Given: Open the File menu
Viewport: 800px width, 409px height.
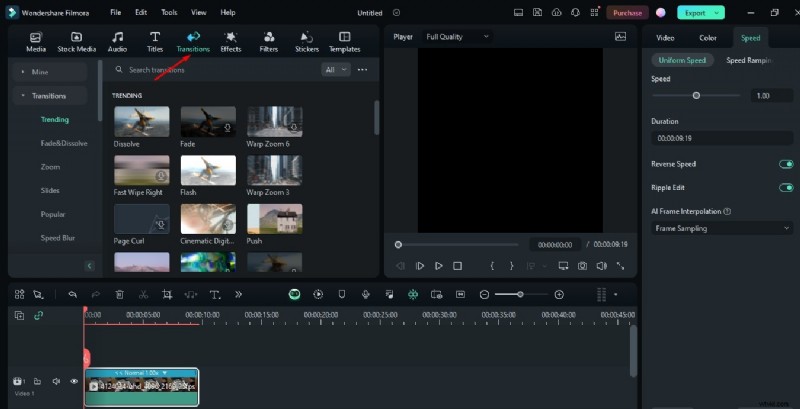Looking at the screenshot, I should 116,13.
